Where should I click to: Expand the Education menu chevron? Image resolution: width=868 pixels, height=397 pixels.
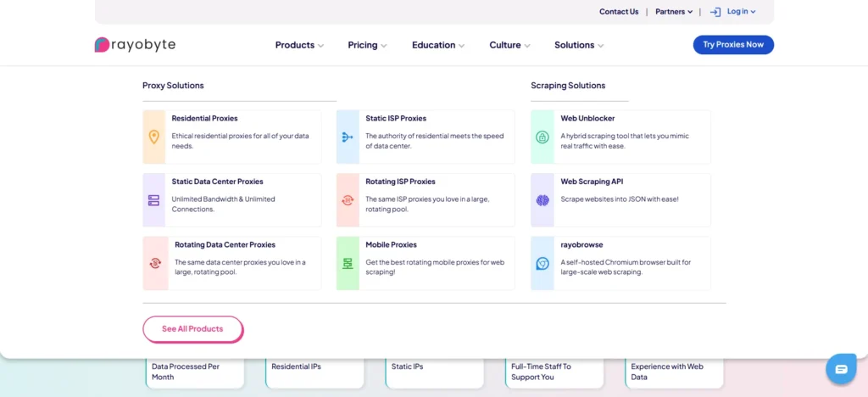pyautogui.click(x=462, y=46)
